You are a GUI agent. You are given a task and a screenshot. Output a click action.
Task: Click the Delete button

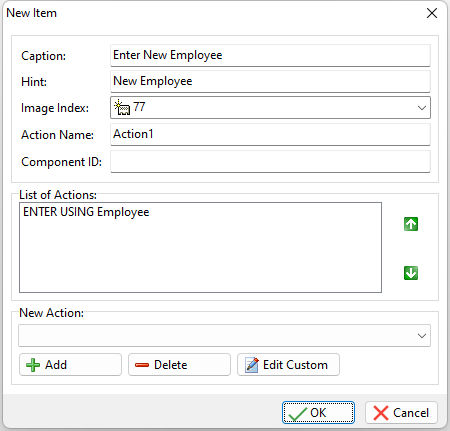tap(179, 365)
